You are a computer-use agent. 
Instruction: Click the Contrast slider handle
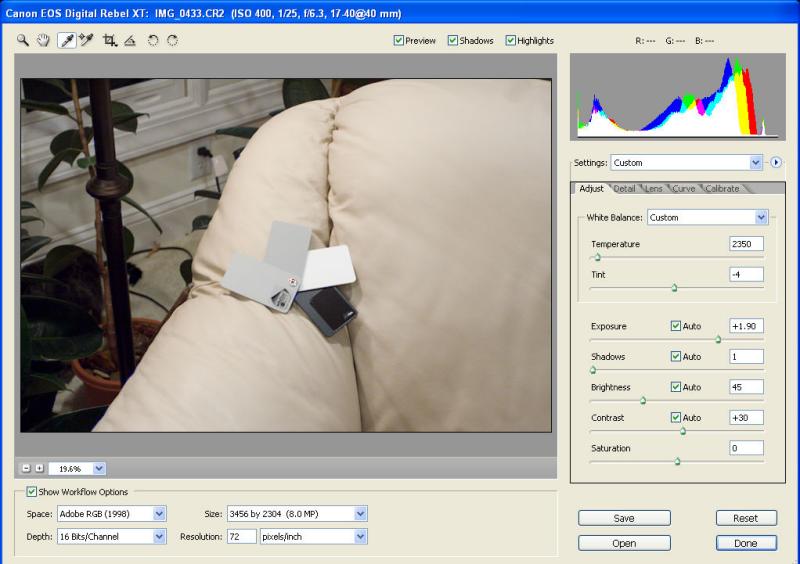click(683, 431)
